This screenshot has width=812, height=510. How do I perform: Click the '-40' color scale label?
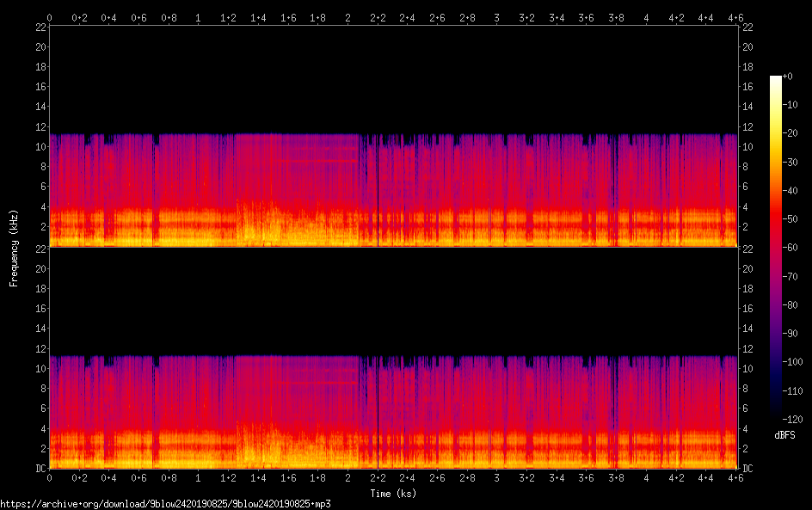[x=790, y=191]
